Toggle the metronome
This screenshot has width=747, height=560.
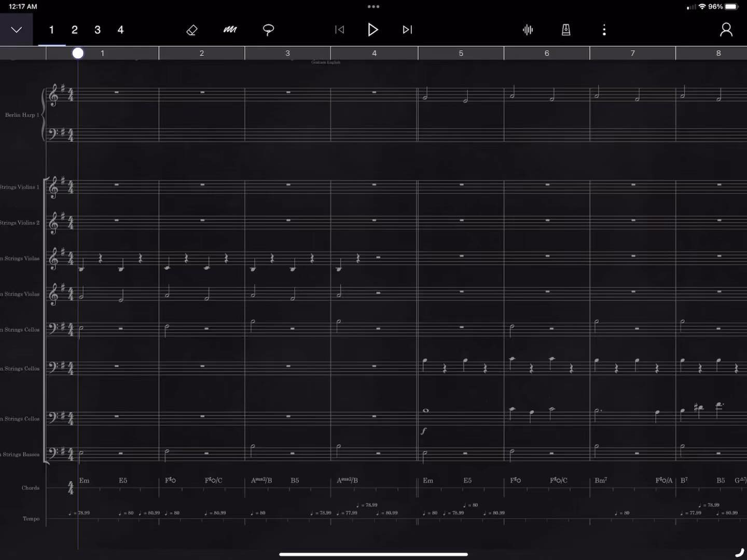pos(566,30)
